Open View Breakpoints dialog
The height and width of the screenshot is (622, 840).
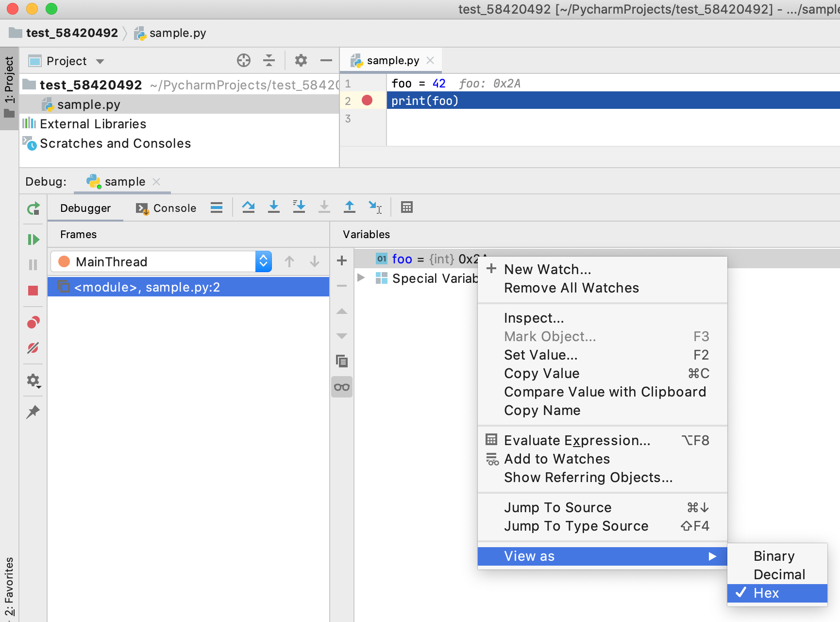click(33, 322)
